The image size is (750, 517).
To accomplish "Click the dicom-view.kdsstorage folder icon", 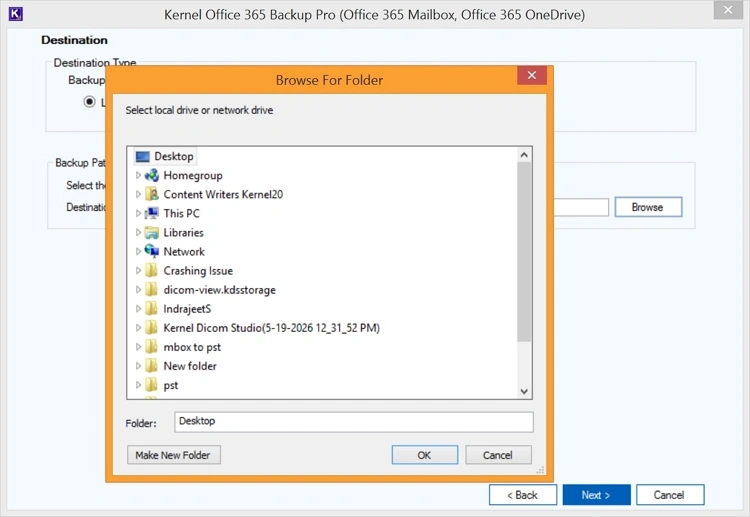I will [151, 289].
